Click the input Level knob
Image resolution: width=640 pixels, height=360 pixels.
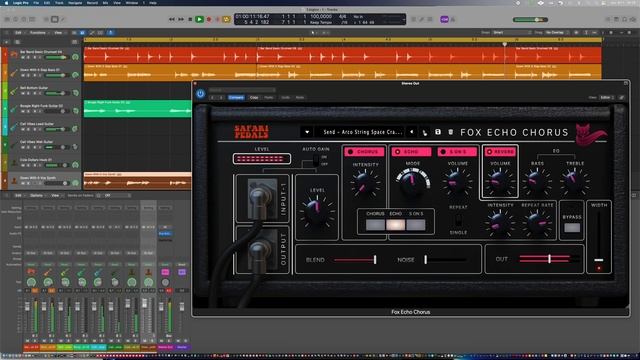pyautogui.click(x=317, y=211)
